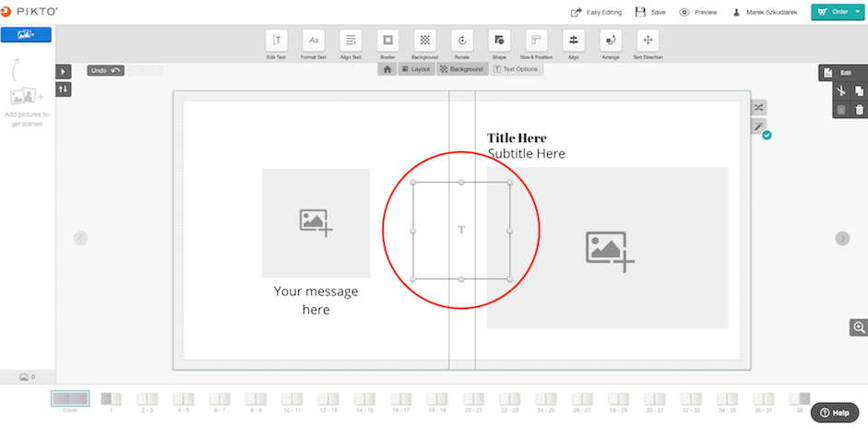Viewport: 868px width, 428px height.
Task: Click the Text Direction tool
Action: [x=648, y=41]
